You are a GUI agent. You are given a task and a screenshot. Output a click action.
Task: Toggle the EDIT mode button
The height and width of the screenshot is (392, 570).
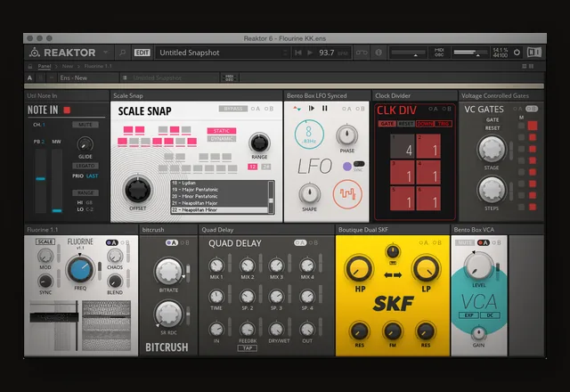pos(142,53)
